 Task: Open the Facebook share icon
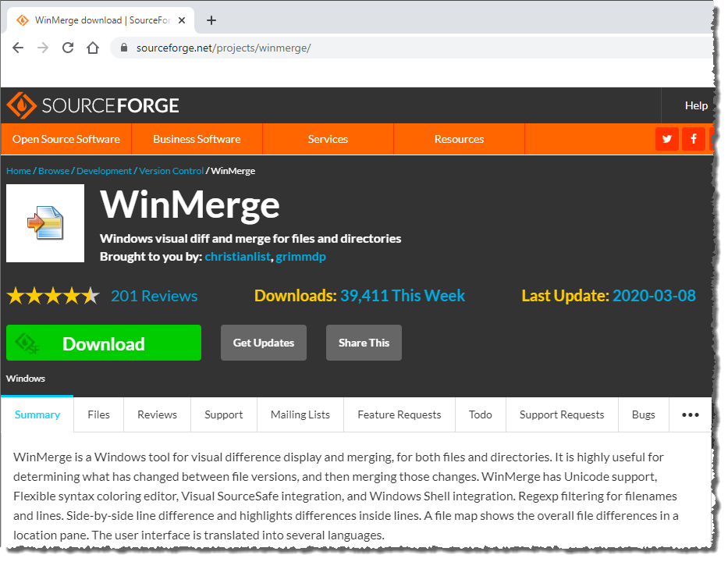click(x=694, y=138)
